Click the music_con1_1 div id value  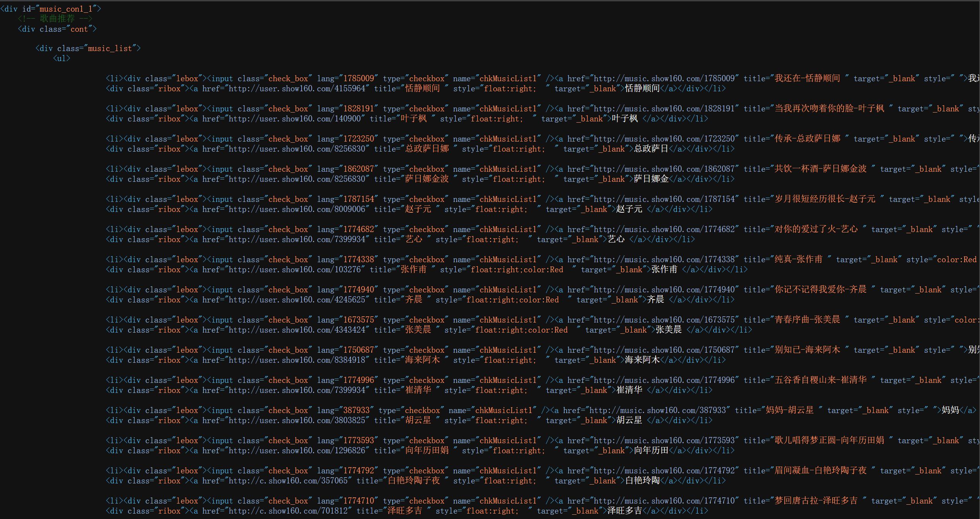click(66, 9)
